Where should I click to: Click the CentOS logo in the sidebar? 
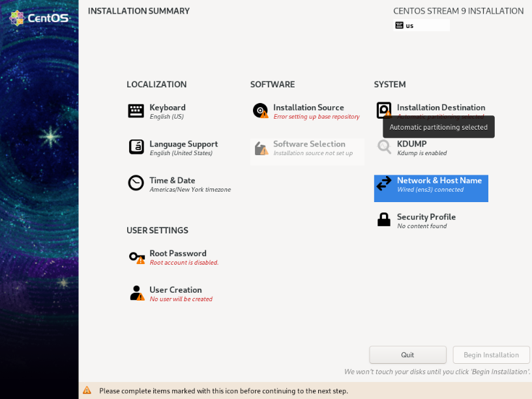39,18
